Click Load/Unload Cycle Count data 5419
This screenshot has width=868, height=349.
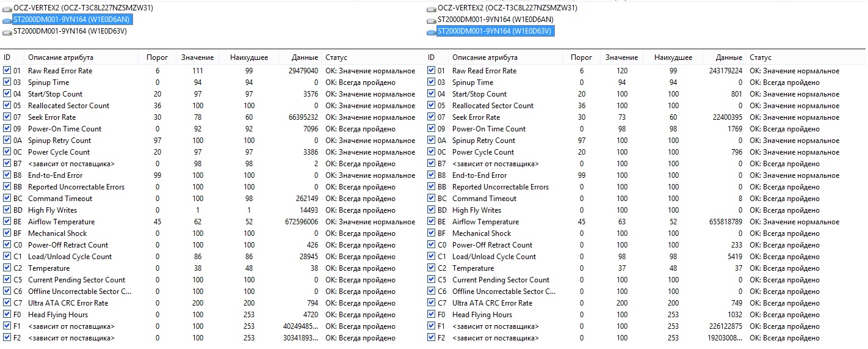(734, 257)
